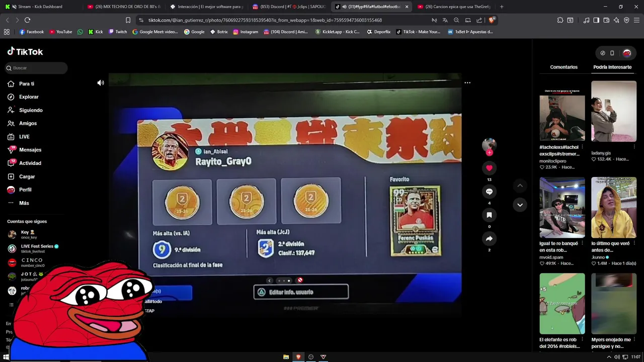The image size is (644, 362).
Task: Open Brave Leo AI sparkle icon
Action: coord(616,20)
